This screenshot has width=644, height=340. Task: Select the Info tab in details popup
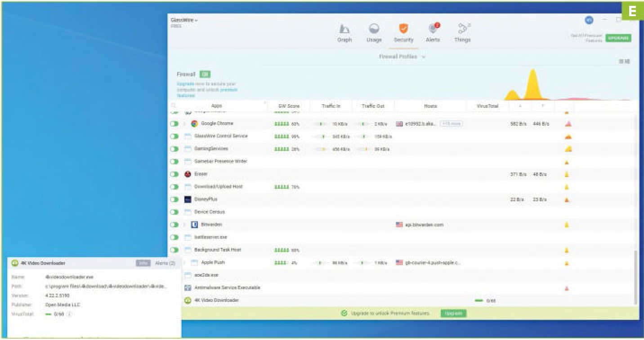click(143, 263)
